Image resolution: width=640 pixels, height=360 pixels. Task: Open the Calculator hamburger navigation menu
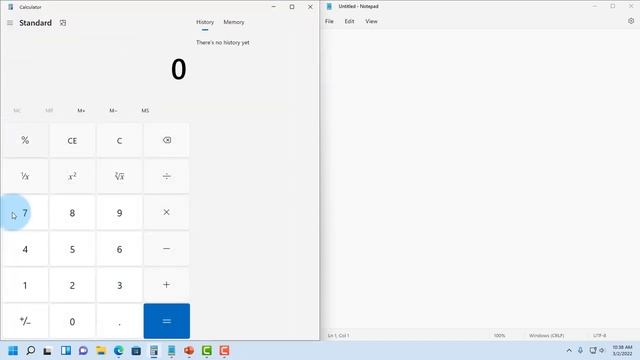click(10, 23)
